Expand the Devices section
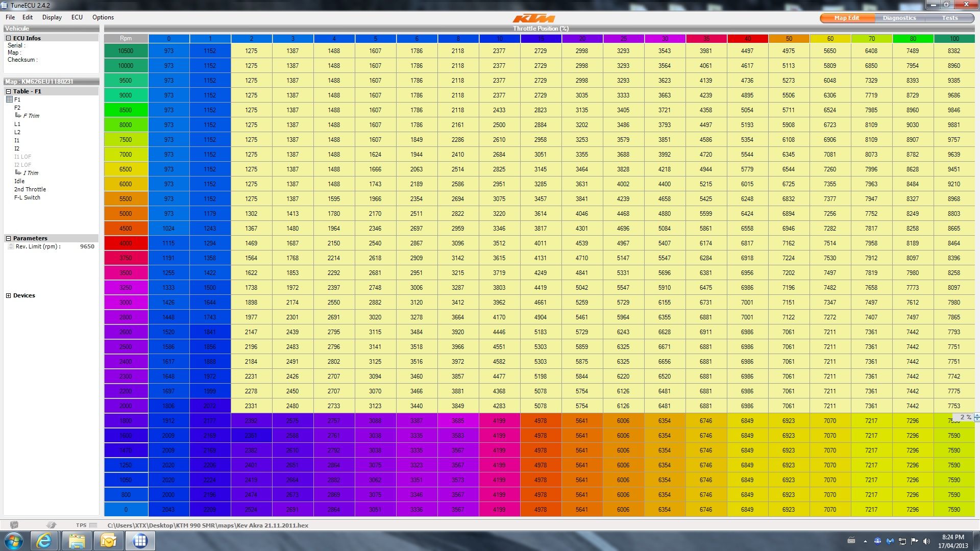The image size is (980, 551). [x=8, y=295]
